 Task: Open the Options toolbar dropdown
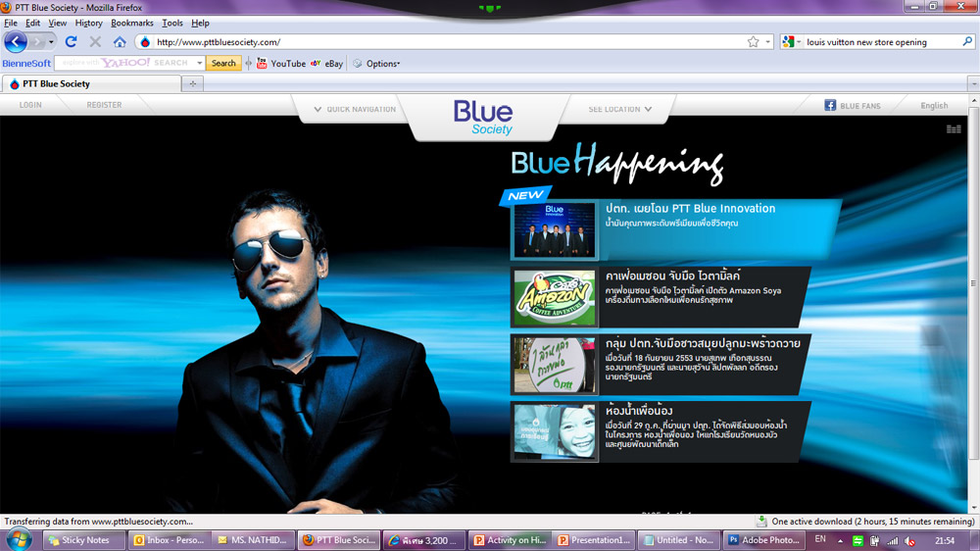(377, 63)
